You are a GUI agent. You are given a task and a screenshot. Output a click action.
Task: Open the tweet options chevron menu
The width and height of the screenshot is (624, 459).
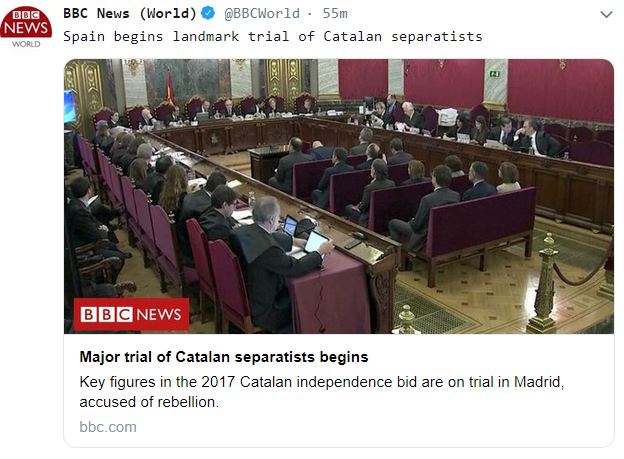tap(605, 14)
